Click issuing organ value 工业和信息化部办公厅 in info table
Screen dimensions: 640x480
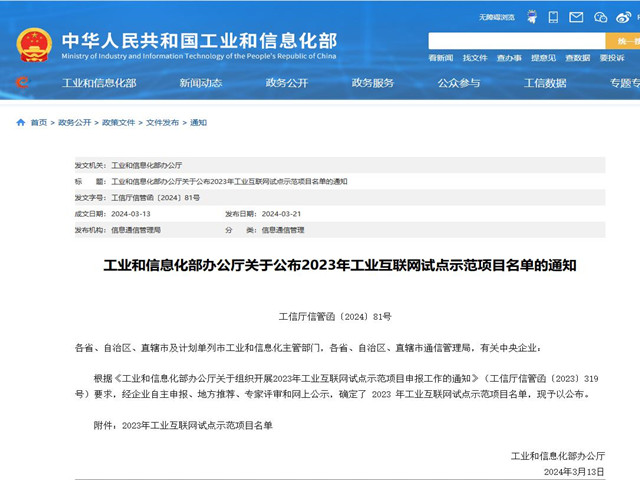147,165
